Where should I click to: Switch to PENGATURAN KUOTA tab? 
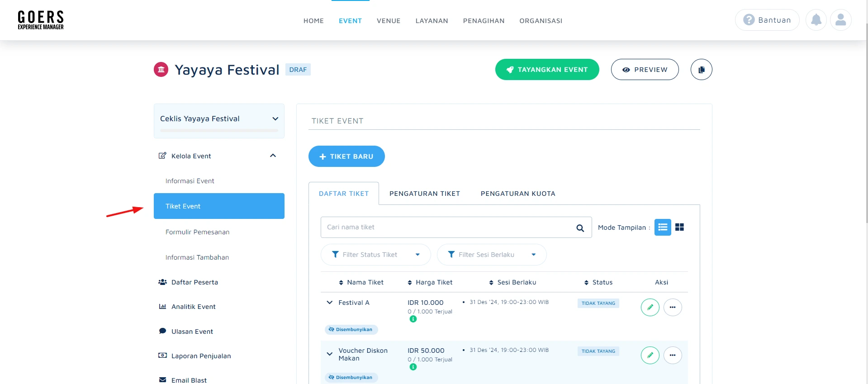click(518, 194)
